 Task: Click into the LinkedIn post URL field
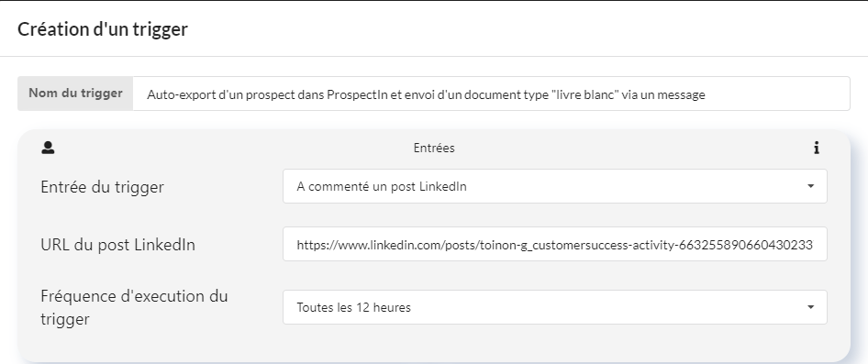click(x=555, y=244)
